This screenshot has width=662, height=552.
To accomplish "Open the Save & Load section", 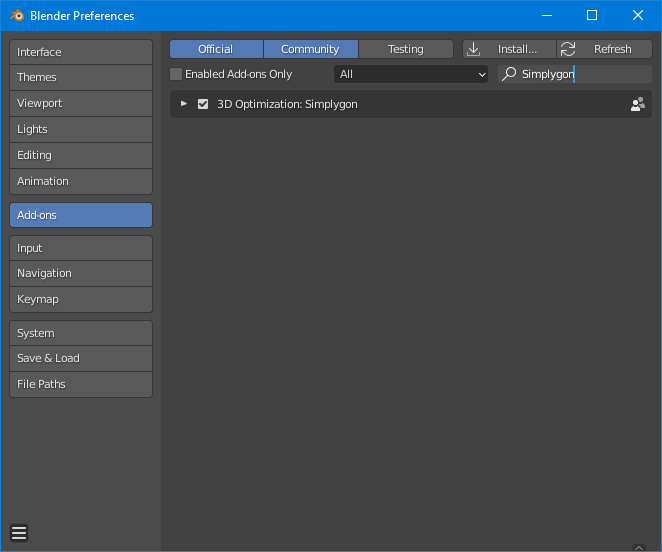I will coord(81,358).
